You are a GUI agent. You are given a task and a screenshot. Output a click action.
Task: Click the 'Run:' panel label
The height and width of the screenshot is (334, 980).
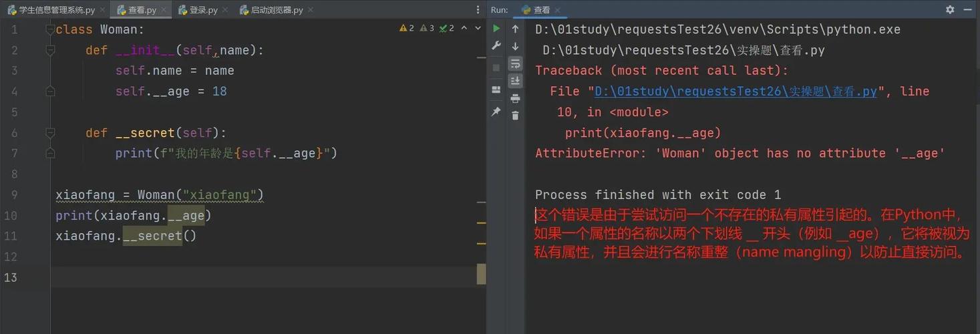coord(499,10)
